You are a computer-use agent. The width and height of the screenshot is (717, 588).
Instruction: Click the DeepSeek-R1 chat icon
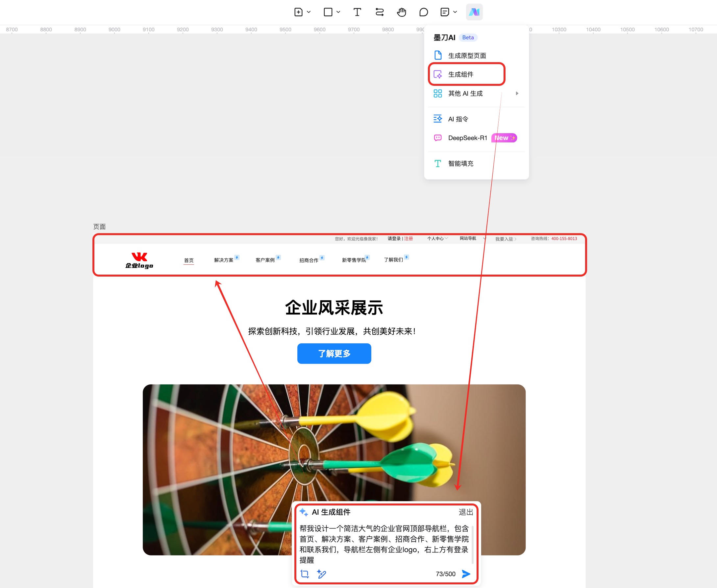coord(437,138)
